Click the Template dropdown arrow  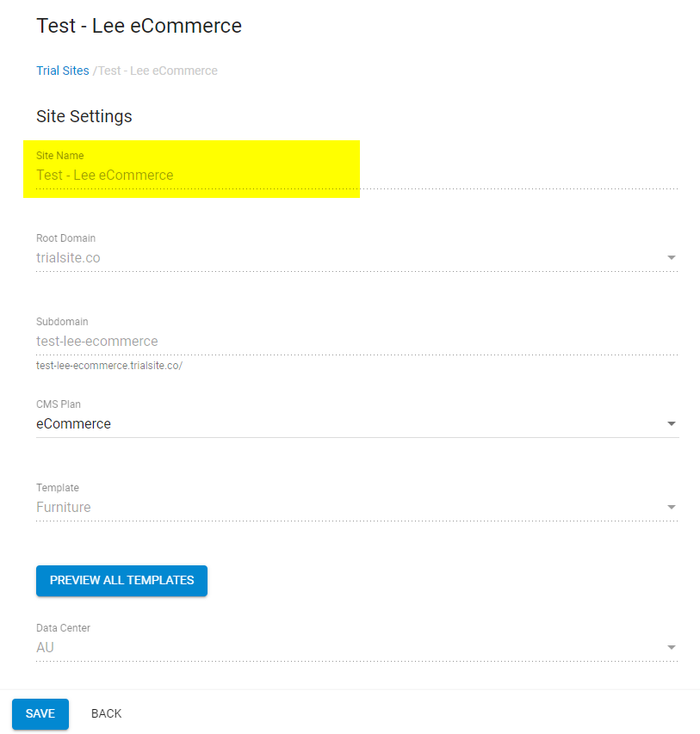coord(671,507)
